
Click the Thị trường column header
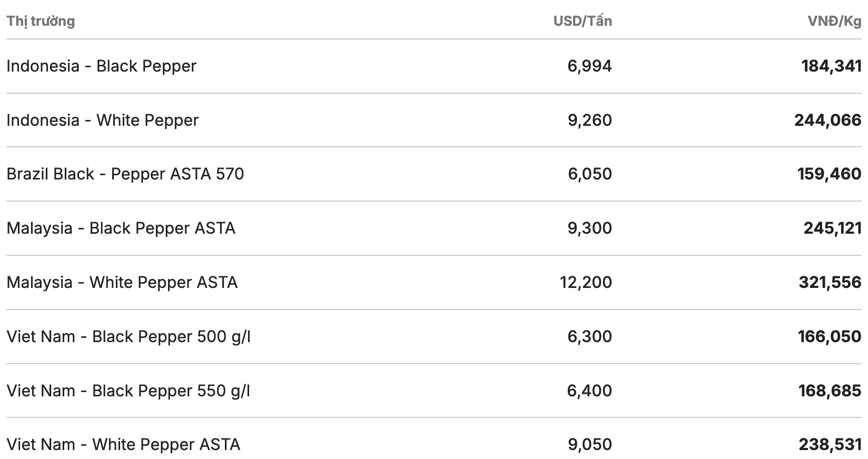(x=41, y=21)
